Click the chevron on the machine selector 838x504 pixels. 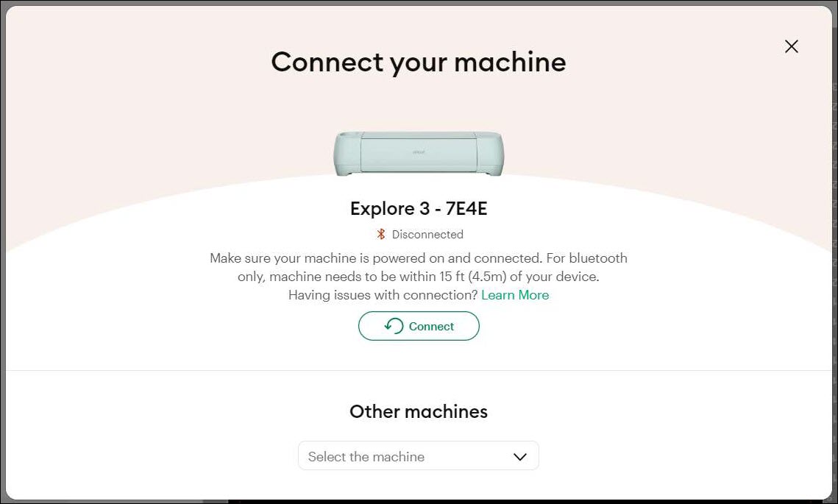click(x=520, y=456)
